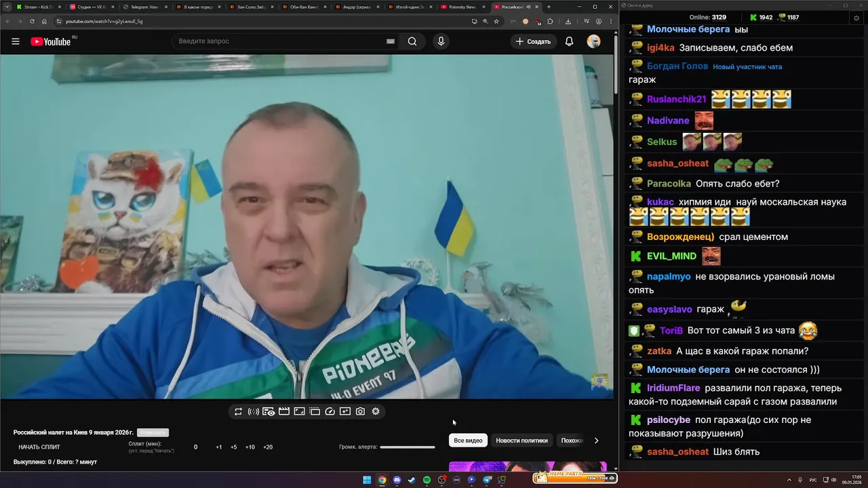Image resolution: width=868 pixels, height=488 pixels.
Task: Open Spotify from the taskbar
Action: [x=427, y=480]
